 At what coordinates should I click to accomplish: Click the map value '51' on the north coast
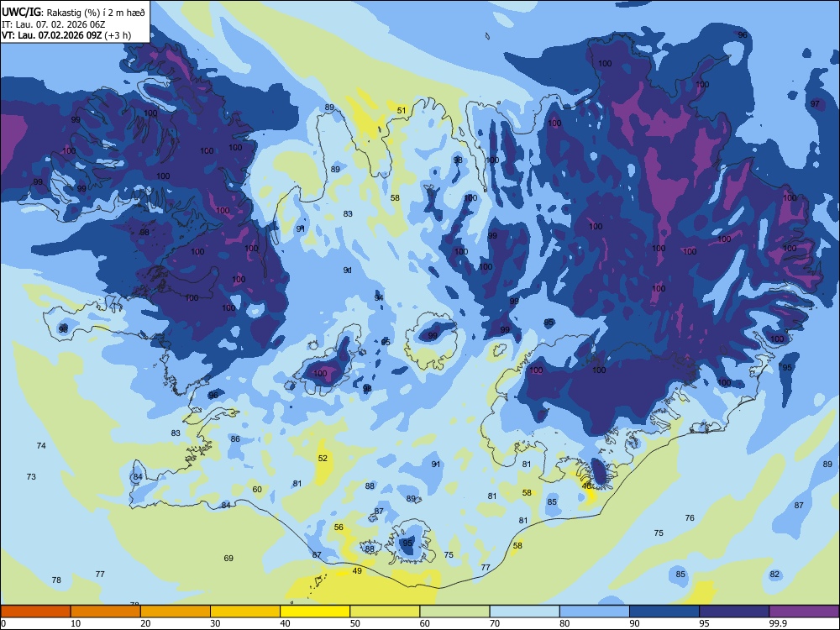[402, 110]
